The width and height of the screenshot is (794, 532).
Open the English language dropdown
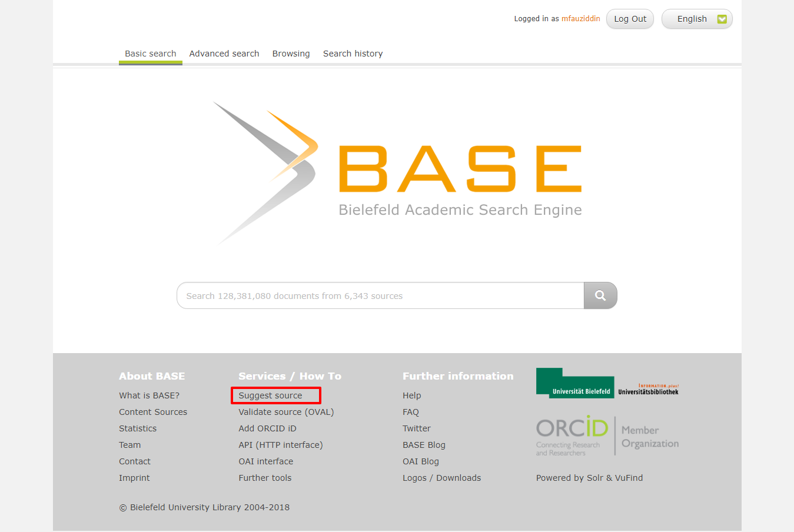(697, 19)
